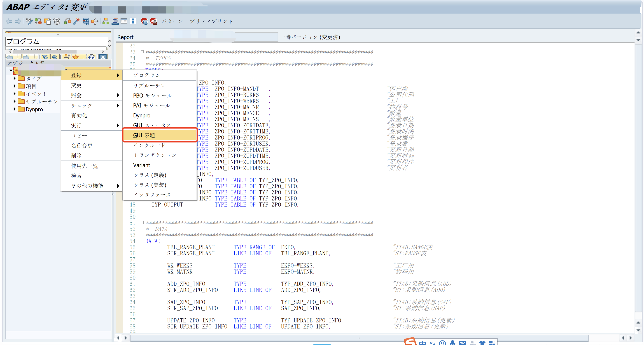644x345 pixels.
Task: Close the object navigator with the X button
Action: pyautogui.click(x=103, y=57)
